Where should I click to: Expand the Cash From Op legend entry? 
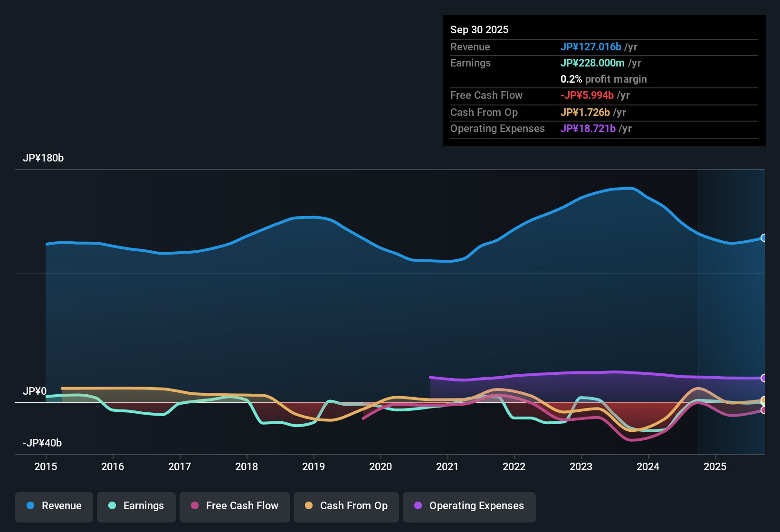(x=346, y=506)
